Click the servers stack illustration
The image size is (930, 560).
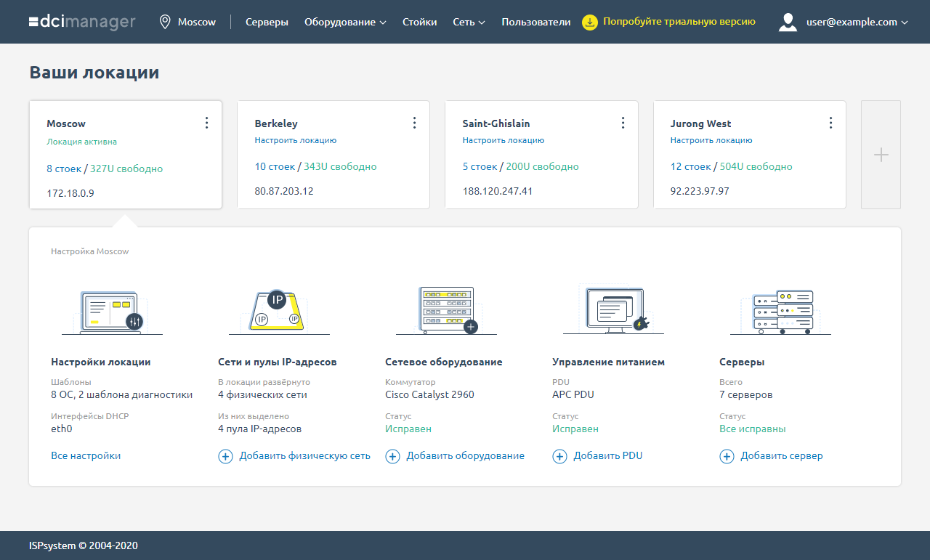click(x=780, y=312)
